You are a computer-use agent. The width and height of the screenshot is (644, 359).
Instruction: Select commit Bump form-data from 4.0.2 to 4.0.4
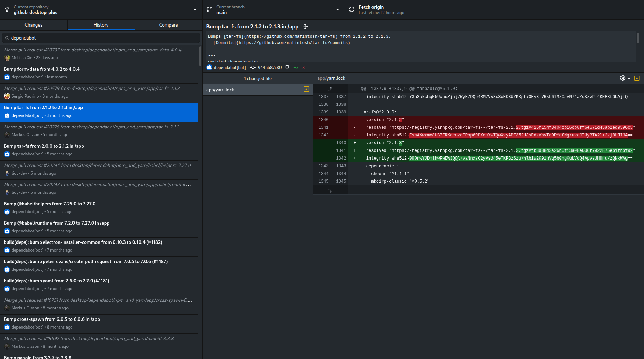coord(99,73)
